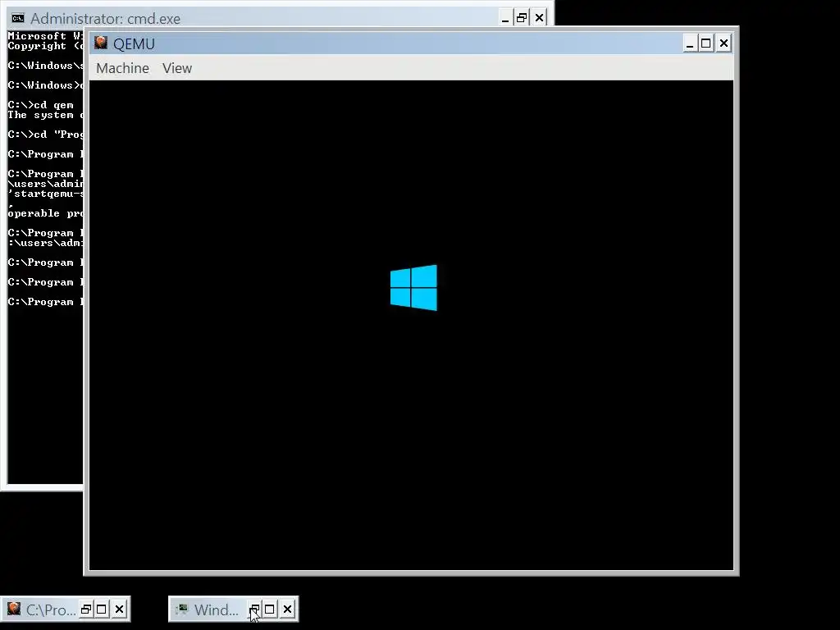The image size is (840, 630).
Task: Open the Machine menu in QEMU
Action: [123, 68]
